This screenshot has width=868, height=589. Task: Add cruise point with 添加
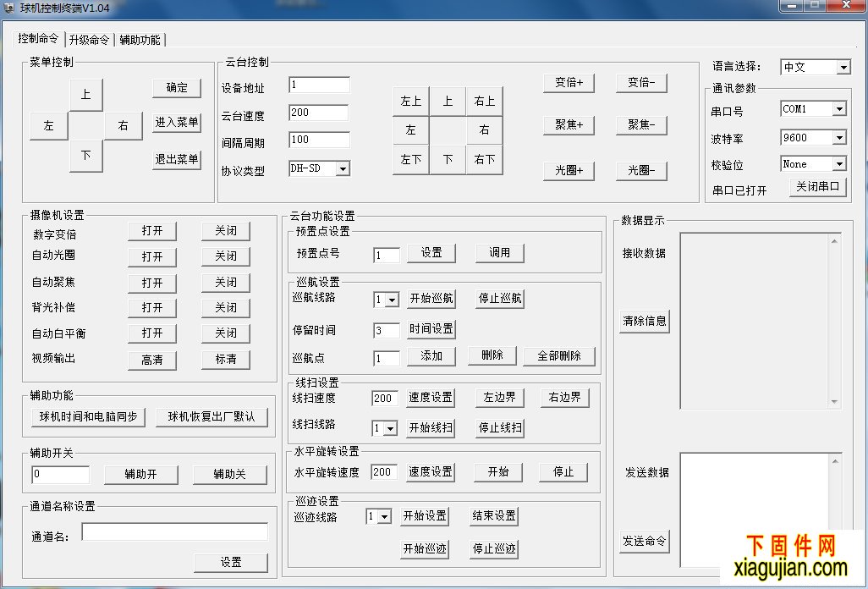[431, 356]
